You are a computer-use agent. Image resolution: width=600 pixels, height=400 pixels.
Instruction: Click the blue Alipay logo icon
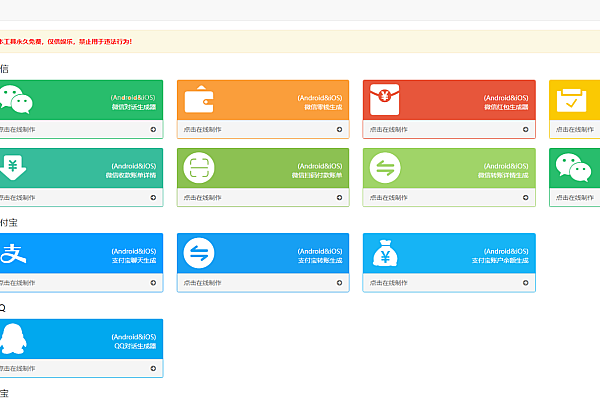click(12, 253)
